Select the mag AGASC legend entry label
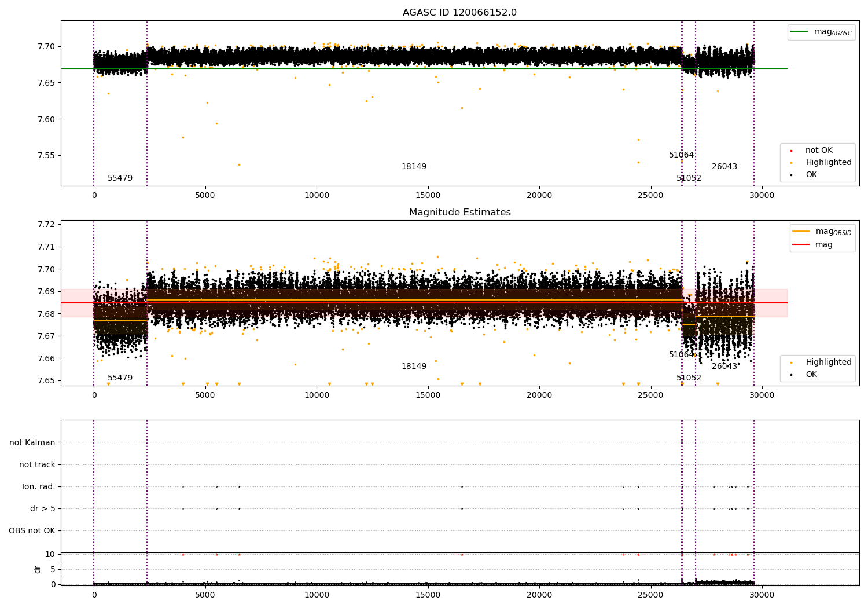Viewport: 868px width, 608px height. point(833,32)
